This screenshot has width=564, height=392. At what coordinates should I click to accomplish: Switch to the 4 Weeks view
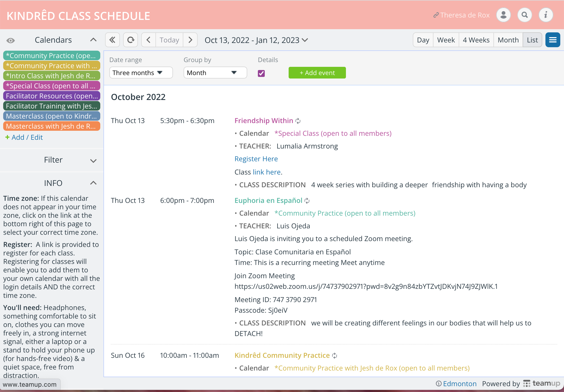[x=476, y=40]
